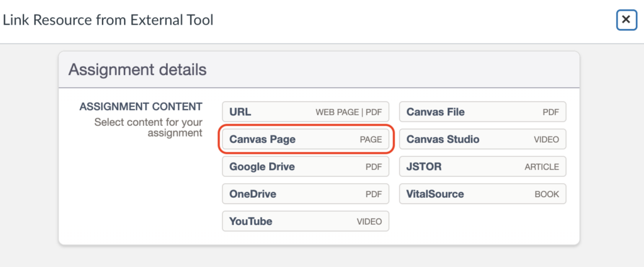Pick VitalSource book option
Viewport: 644px width, 267px height.
(x=482, y=194)
